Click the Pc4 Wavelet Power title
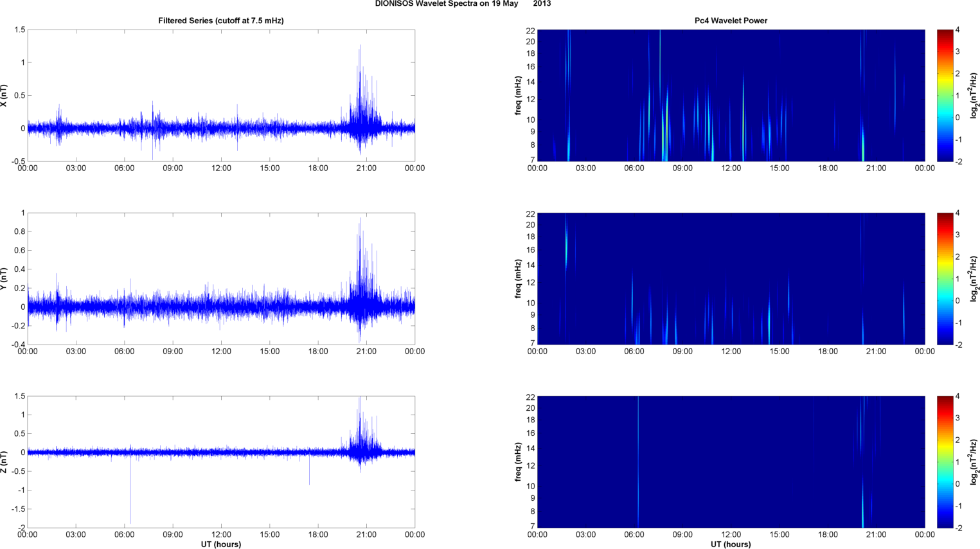This screenshot has height=549, width=980. (731, 21)
